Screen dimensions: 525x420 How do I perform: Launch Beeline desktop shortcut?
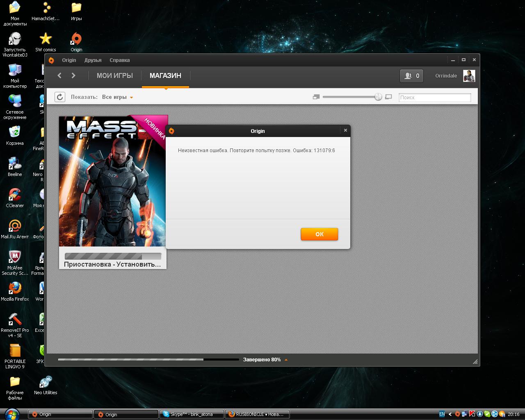click(15, 167)
